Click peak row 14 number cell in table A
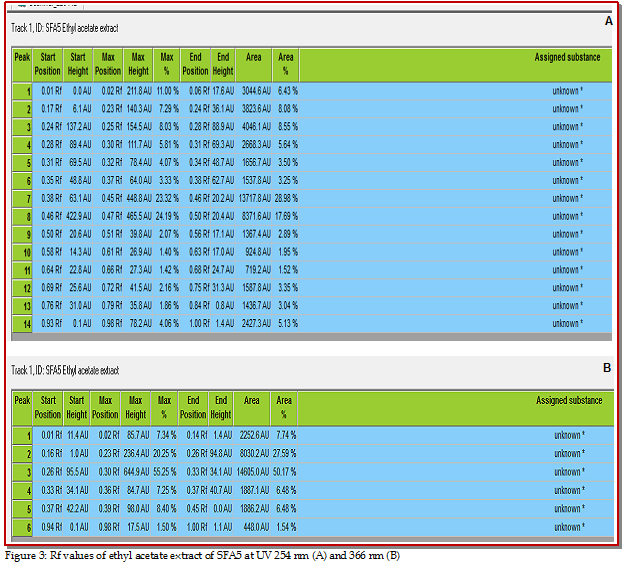The width and height of the screenshot is (624, 568). [22, 323]
